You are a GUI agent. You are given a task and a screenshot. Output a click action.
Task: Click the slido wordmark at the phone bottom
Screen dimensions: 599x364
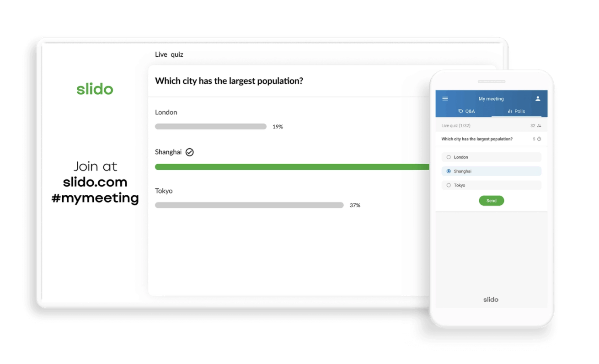pos(491,300)
